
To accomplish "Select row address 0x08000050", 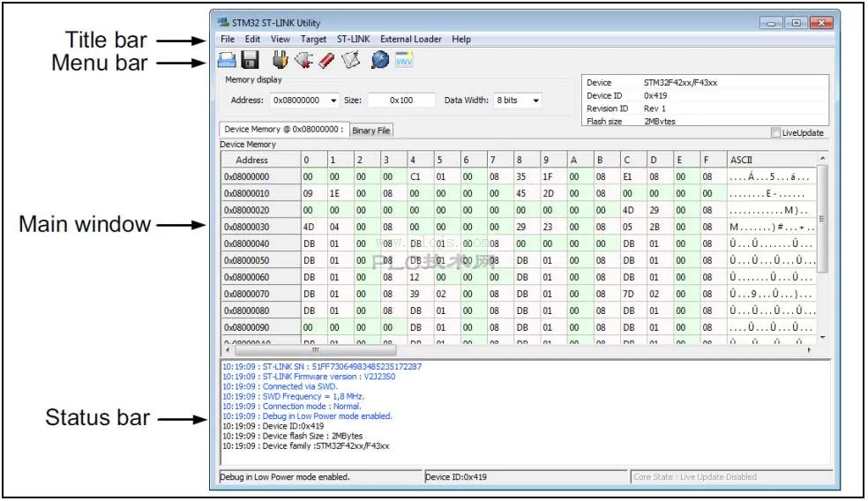I will 261,260.
